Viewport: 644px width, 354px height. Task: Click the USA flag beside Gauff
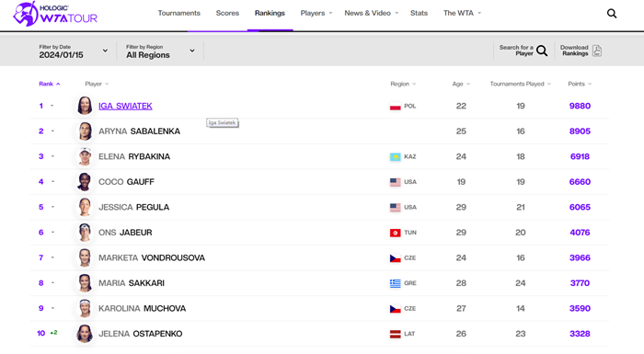[x=395, y=182]
